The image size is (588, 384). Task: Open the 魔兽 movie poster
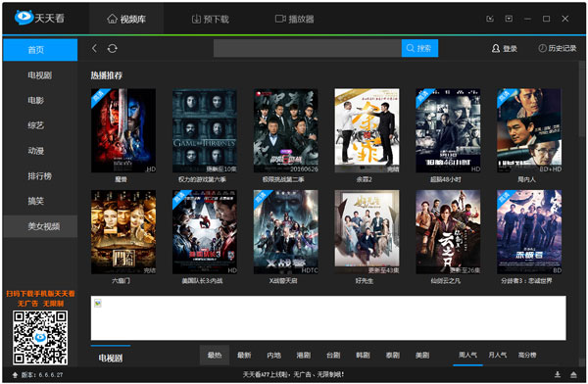pyautogui.click(x=123, y=130)
